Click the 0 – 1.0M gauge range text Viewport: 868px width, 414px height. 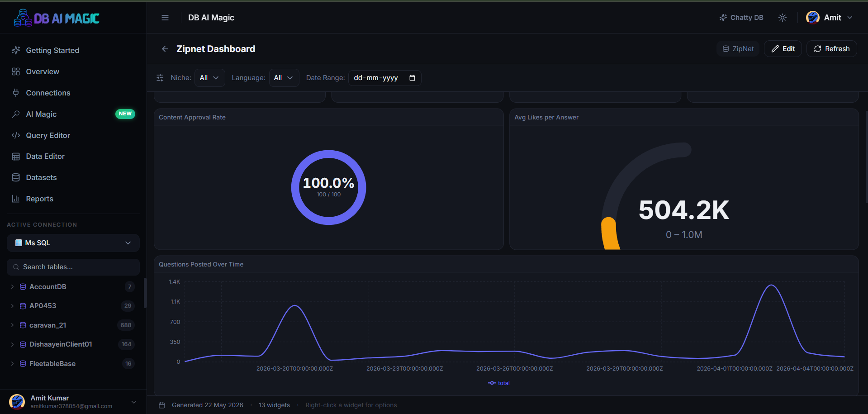point(684,235)
